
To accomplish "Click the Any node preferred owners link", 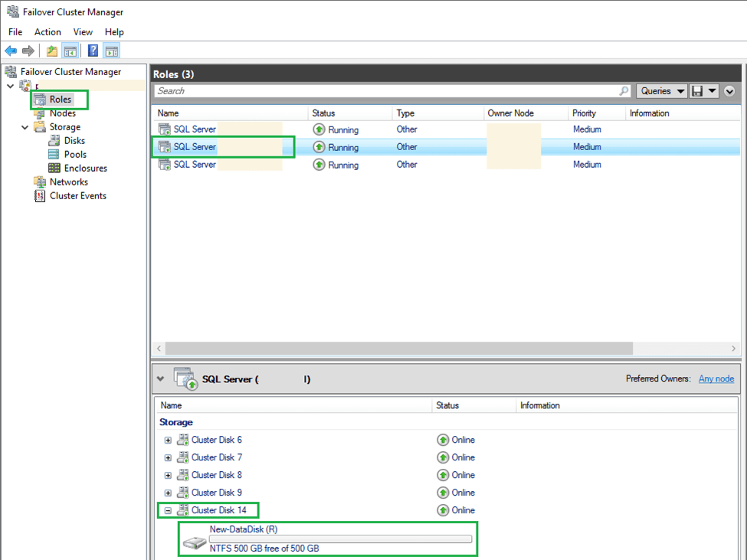I will point(716,378).
